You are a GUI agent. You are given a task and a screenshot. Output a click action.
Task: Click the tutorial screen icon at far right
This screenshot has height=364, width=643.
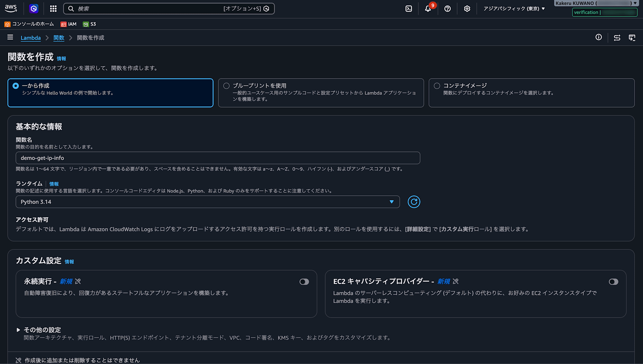pos(632,38)
